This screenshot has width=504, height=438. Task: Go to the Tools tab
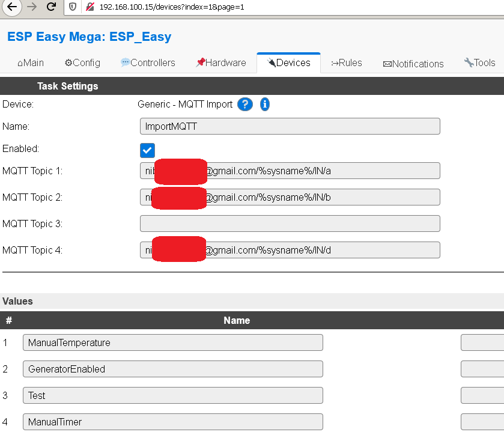[479, 62]
